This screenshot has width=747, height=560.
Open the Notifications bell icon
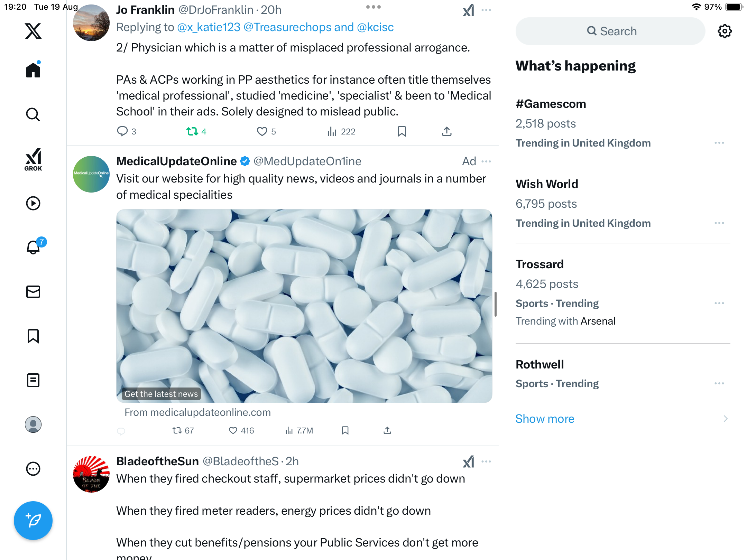click(x=33, y=248)
